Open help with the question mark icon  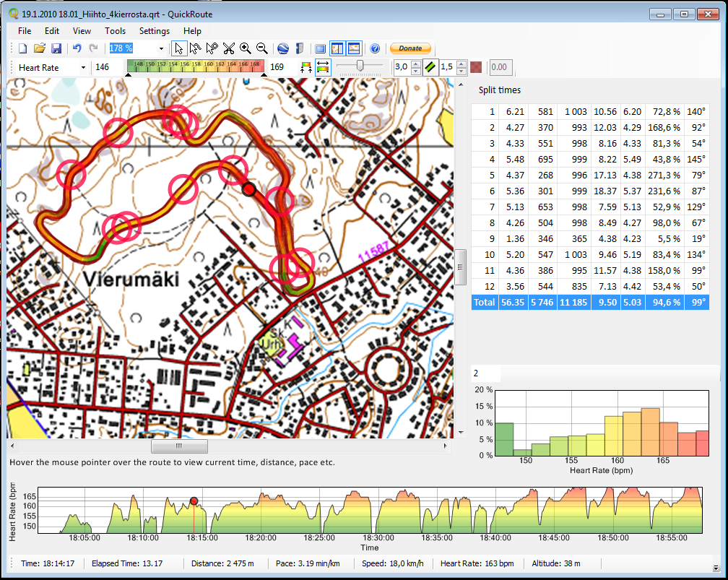(375, 48)
